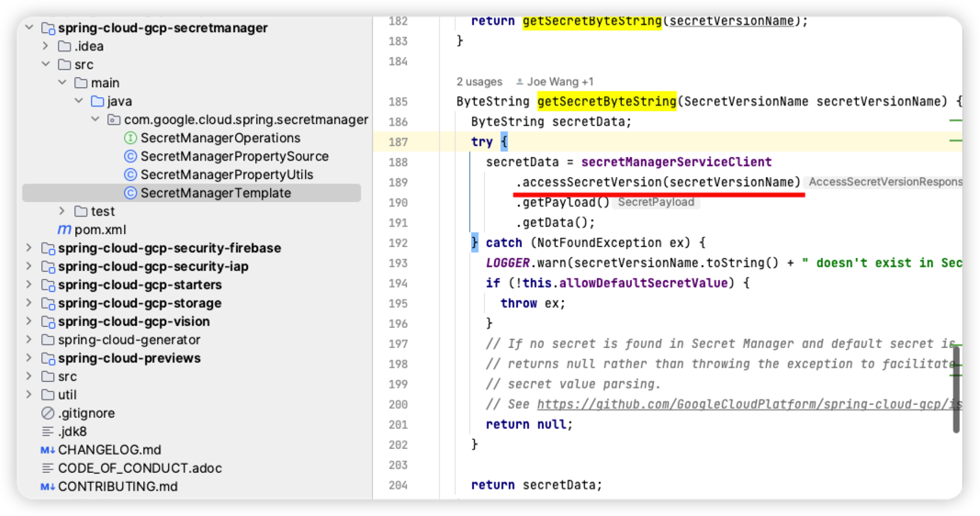Click the allowDefaultSecretValue field
Image resolution: width=980 pixels, height=516 pixels.
pos(643,283)
